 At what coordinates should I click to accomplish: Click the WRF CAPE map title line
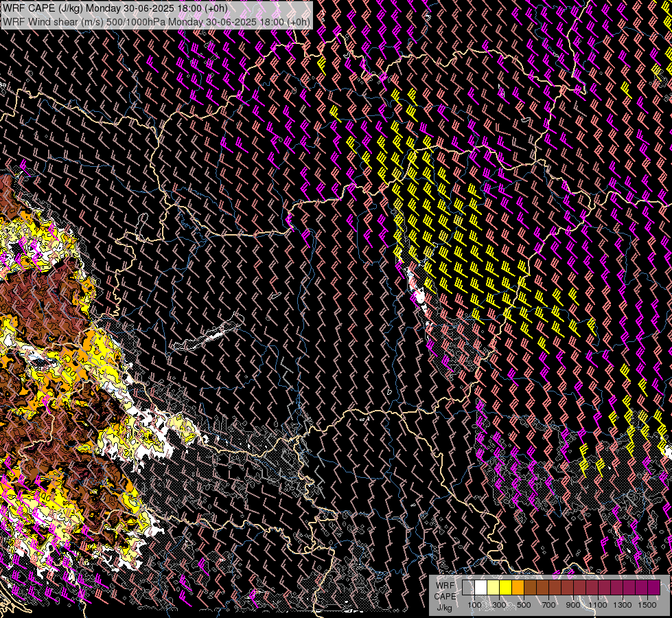[x=115, y=8]
